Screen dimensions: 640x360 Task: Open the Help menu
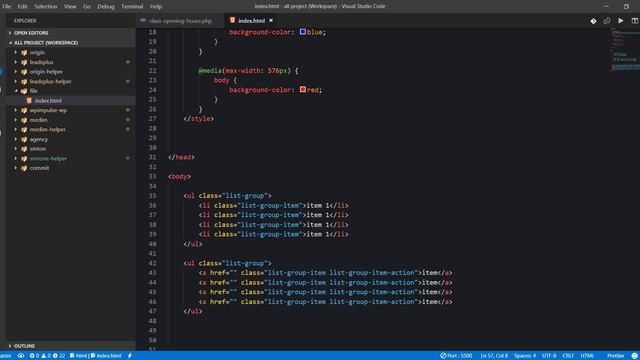coord(156,7)
